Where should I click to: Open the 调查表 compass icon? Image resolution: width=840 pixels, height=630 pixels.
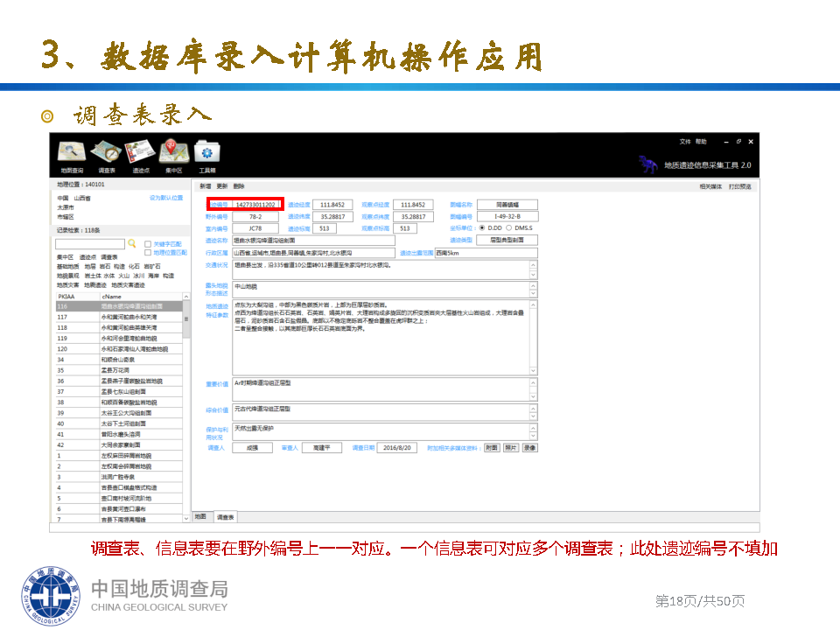[x=106, y=156]
